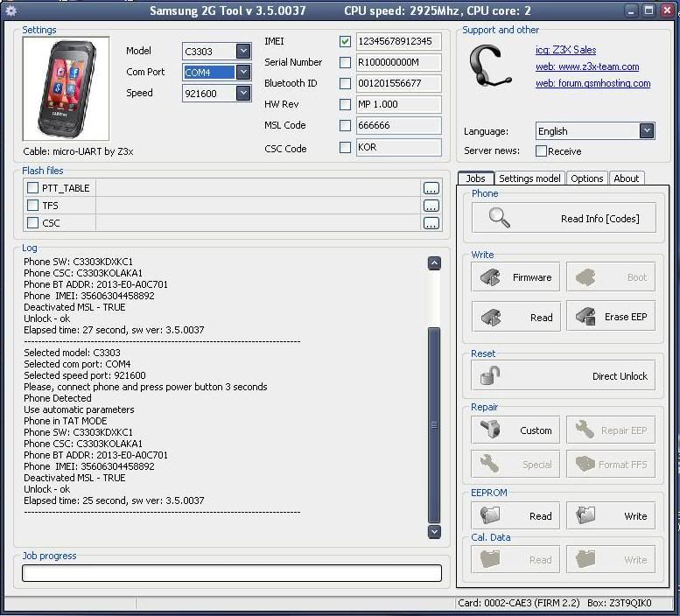The height and width of the screenshot is (616, 680).
Task: Click the Bluetooth ID input field
Action: pyautogui.click(x=398, y=83)
